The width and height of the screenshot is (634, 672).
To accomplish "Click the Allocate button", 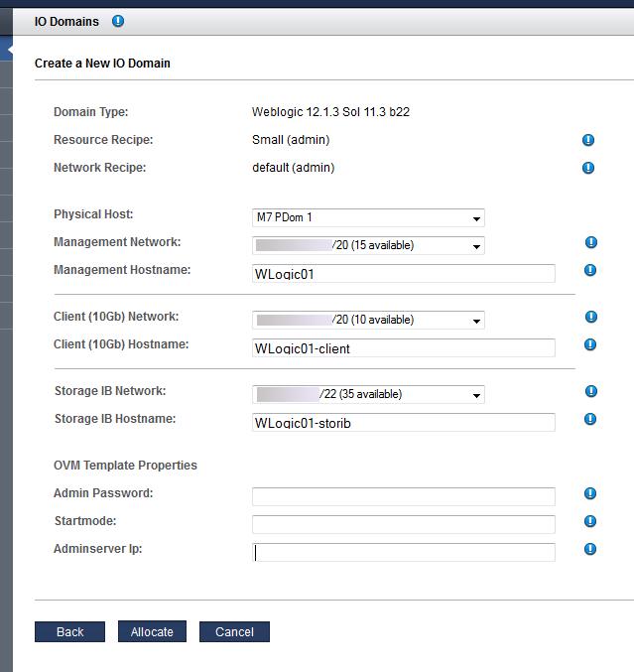I will 152,631.
